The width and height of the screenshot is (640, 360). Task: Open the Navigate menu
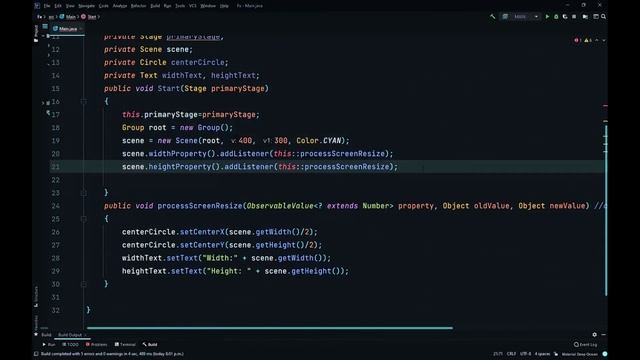[x=86, y=6]
